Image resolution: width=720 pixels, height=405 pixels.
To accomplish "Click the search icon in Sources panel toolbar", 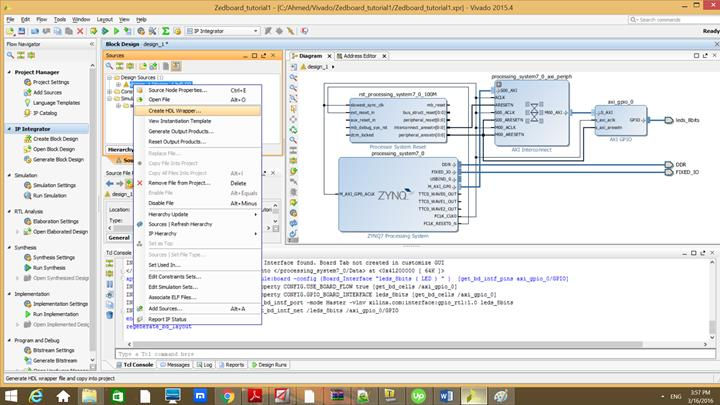I will 109,66.
